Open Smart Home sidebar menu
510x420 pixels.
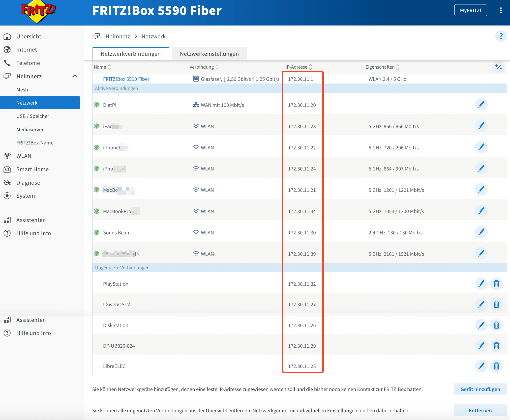32,169
